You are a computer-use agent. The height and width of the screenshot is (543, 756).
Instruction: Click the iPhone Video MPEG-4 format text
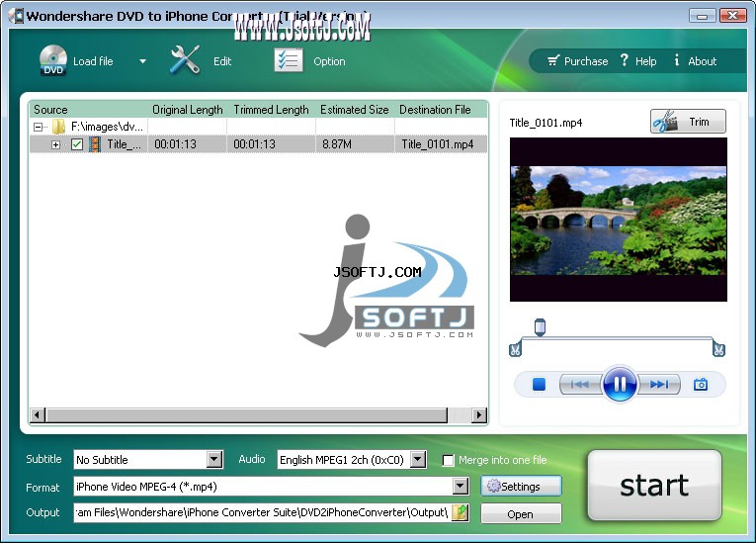(146, 487)
